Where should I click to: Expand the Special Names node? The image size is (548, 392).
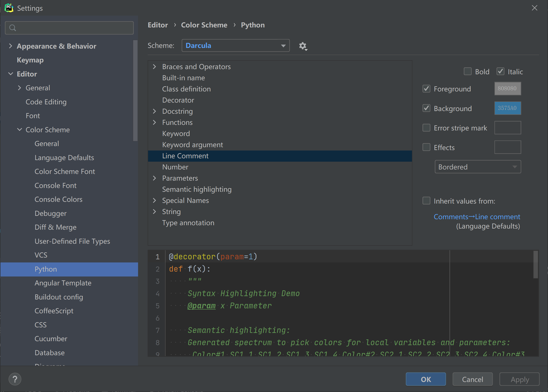(x=155, y=200)
